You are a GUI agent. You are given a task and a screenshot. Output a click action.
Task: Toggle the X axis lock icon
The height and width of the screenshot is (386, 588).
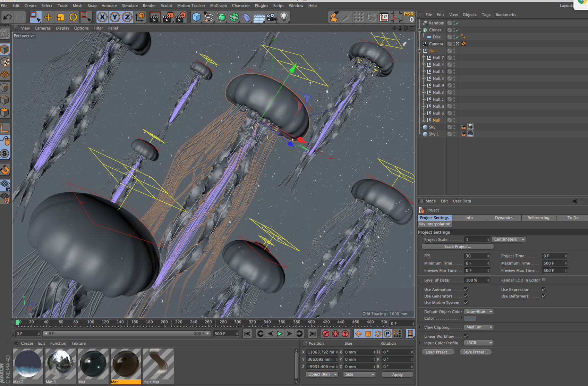click(102, 17)
